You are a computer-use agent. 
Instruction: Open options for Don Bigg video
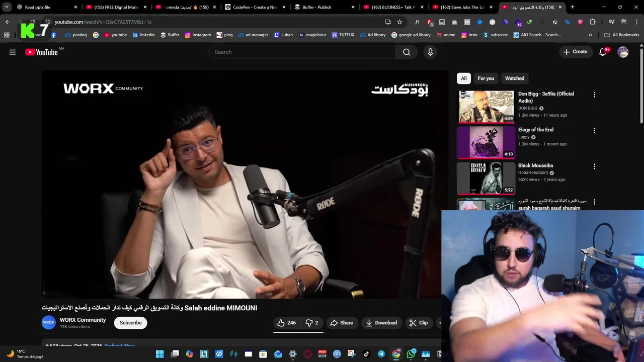point(594,95)
